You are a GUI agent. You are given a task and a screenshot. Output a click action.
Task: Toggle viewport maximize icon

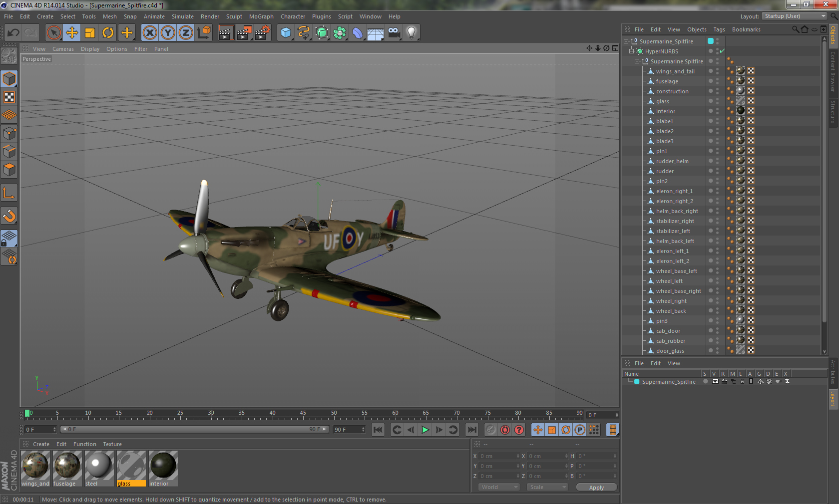(615, 48)
